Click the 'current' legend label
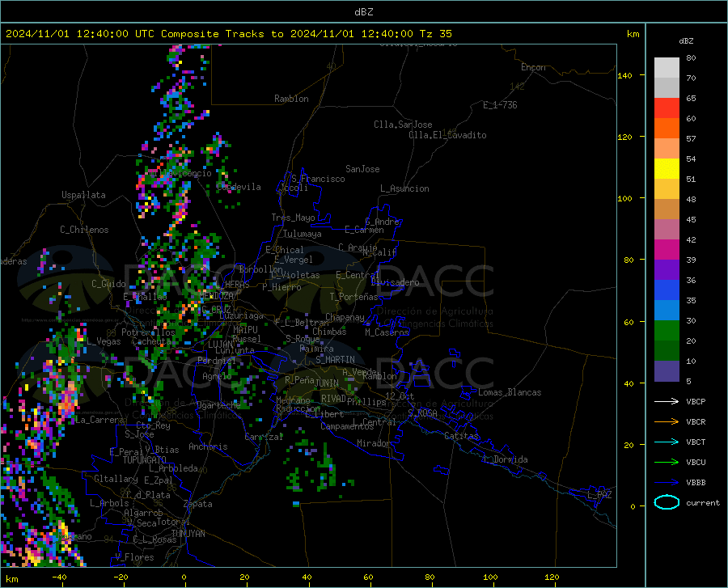The width and height of the screenshot is (728, 588). pyautogui.click(x=703, y=502)
